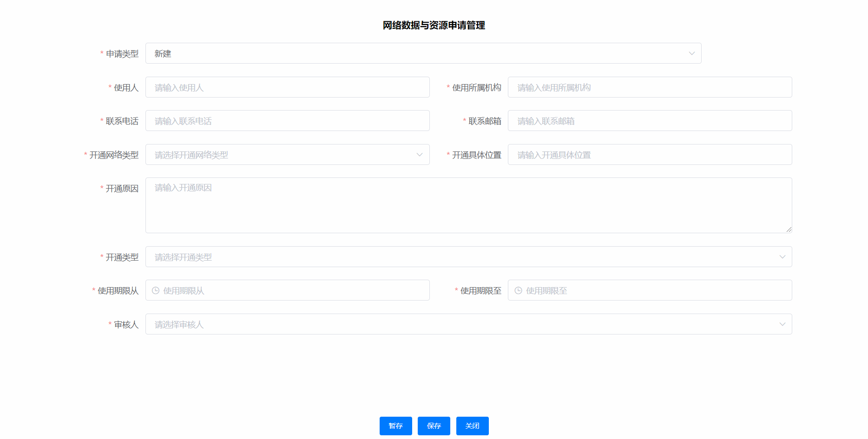
Task: Focus the 使用所属机构 input field
Action: [650, 87]
